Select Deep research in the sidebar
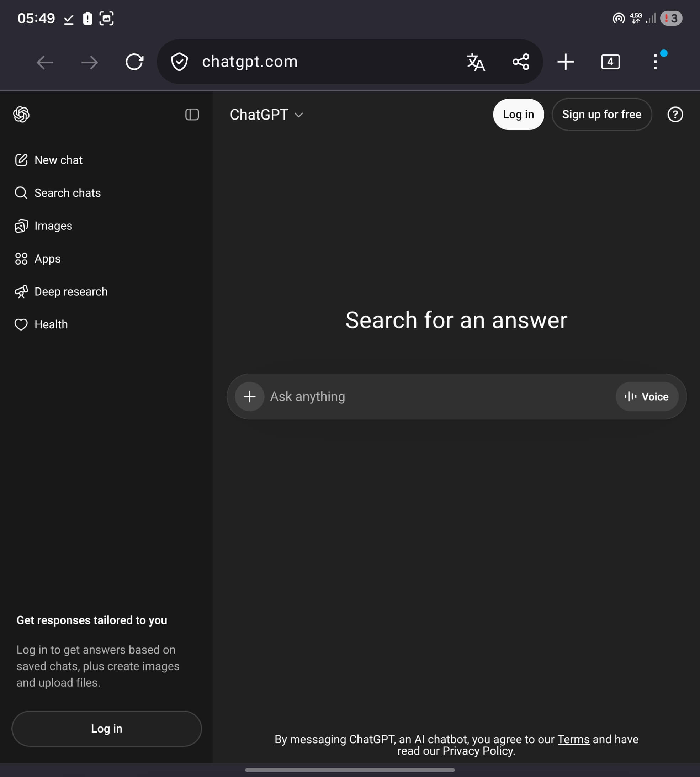This screenshot has width=700, height=777. 71,291
